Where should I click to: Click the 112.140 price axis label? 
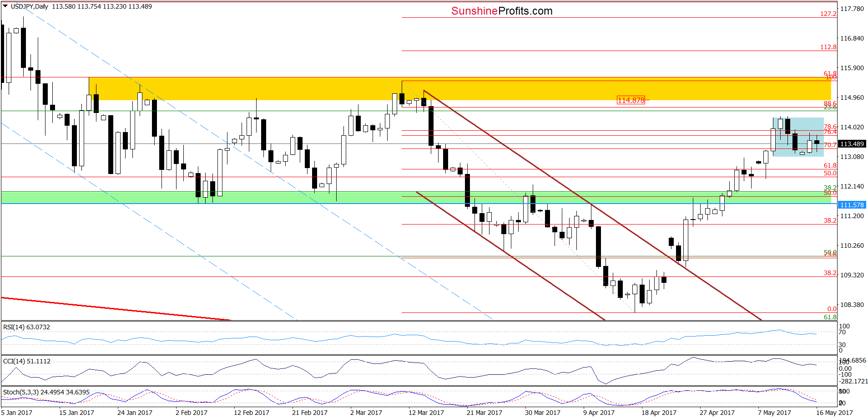852,186
